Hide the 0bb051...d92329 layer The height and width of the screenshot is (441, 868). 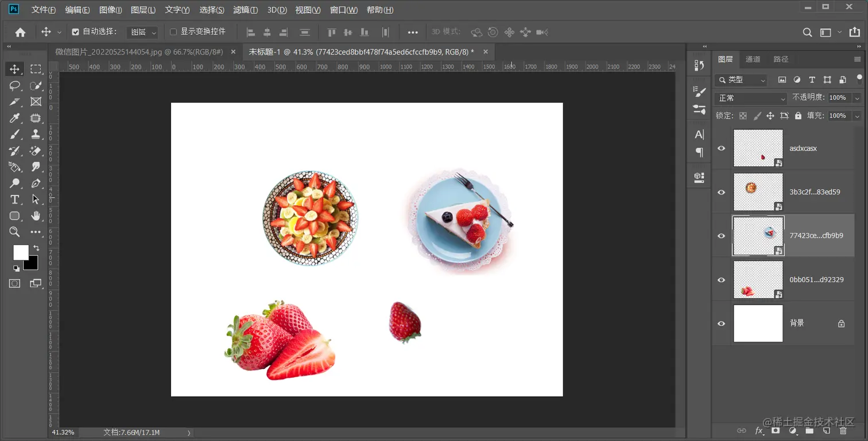pos(722,280)
